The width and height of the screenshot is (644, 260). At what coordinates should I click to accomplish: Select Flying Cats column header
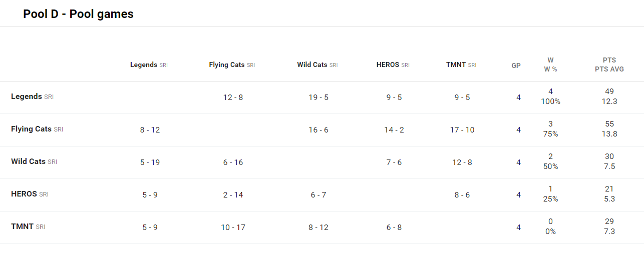click(227, 65)
